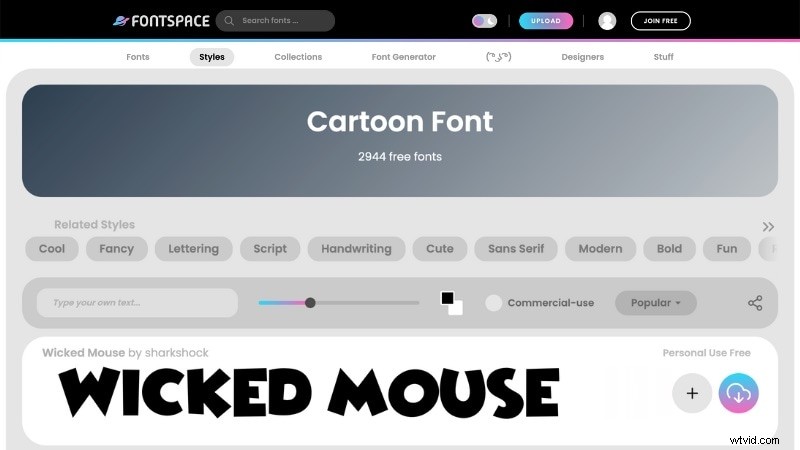Switch to the Collections tab

click(x=298, y=57)
